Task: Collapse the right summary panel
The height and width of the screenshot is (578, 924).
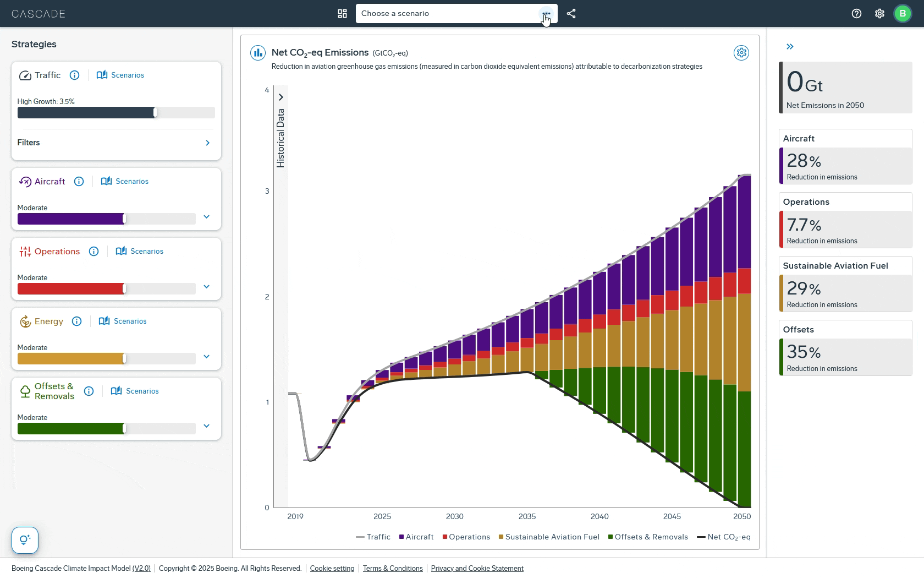Action: 790,47
